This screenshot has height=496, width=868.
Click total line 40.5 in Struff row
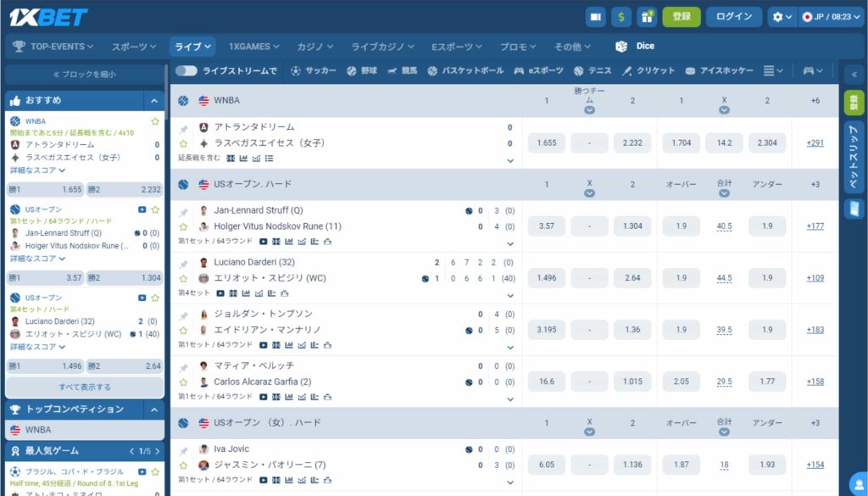point(724,226)
